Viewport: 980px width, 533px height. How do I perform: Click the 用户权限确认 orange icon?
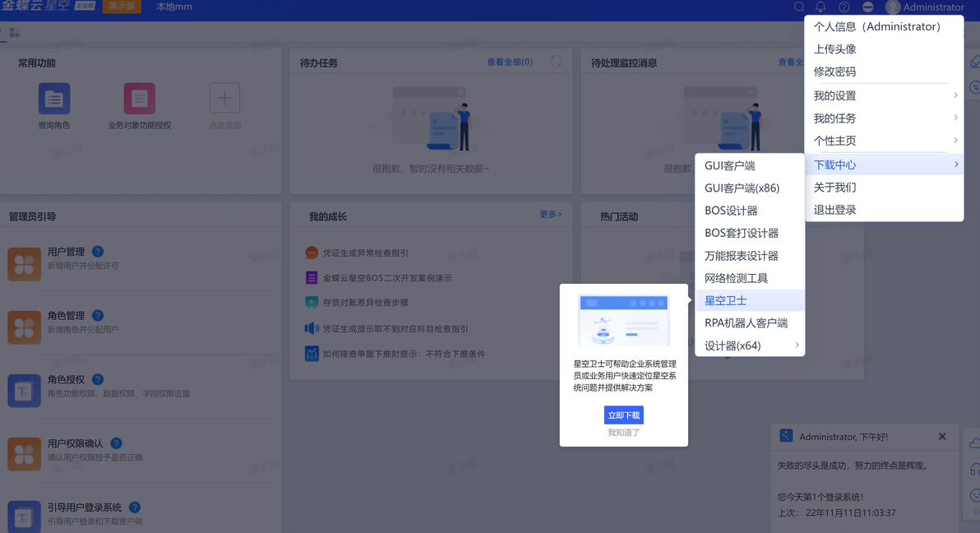[25, 455]
